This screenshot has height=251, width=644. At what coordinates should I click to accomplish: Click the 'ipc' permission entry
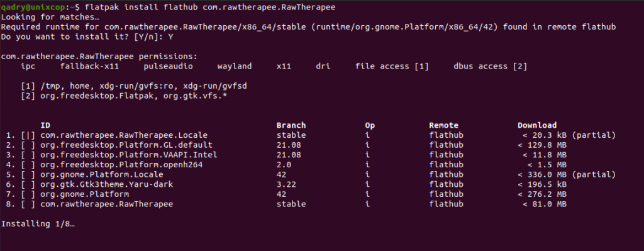(28, 66)
